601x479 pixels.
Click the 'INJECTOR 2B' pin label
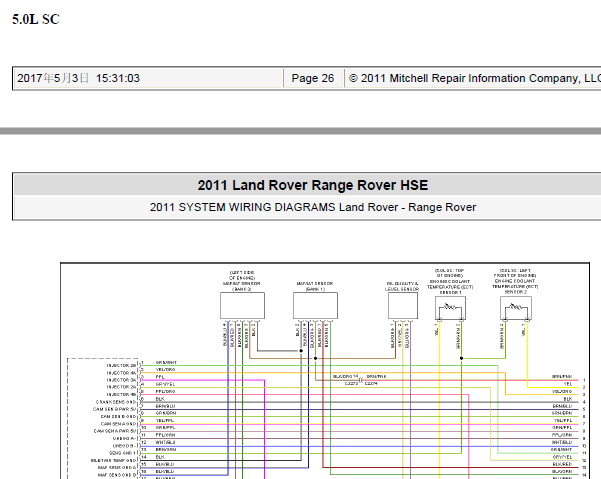point(121,366)
